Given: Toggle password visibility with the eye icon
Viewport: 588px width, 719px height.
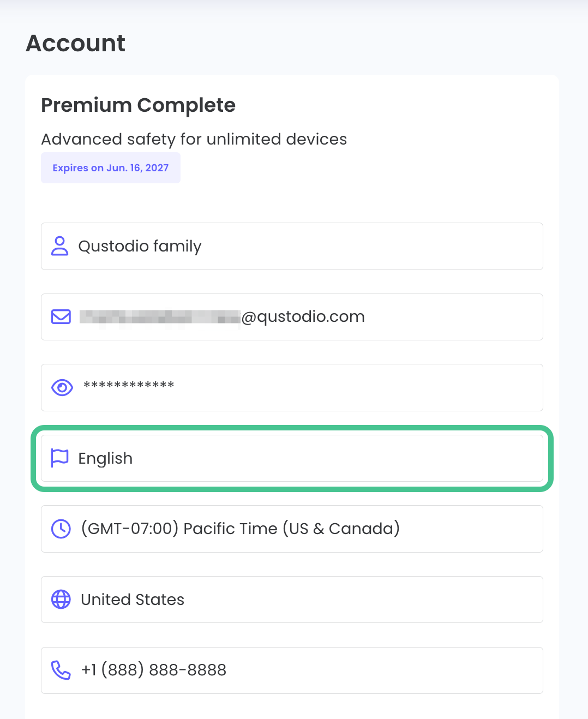Looking at the screenshot, I should click(x=62, y=387).
